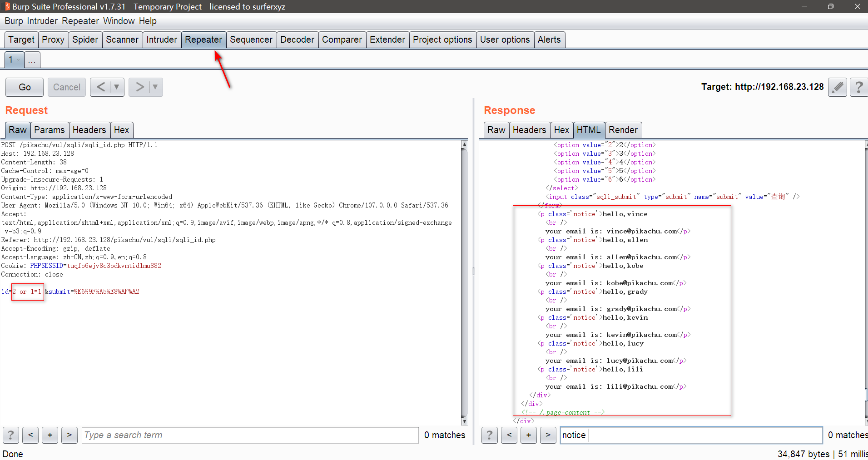Image resolution: width=868 pixels, height=460 pixels.
Task: Click the pencil edit target icon
Action: coord(837,87)
